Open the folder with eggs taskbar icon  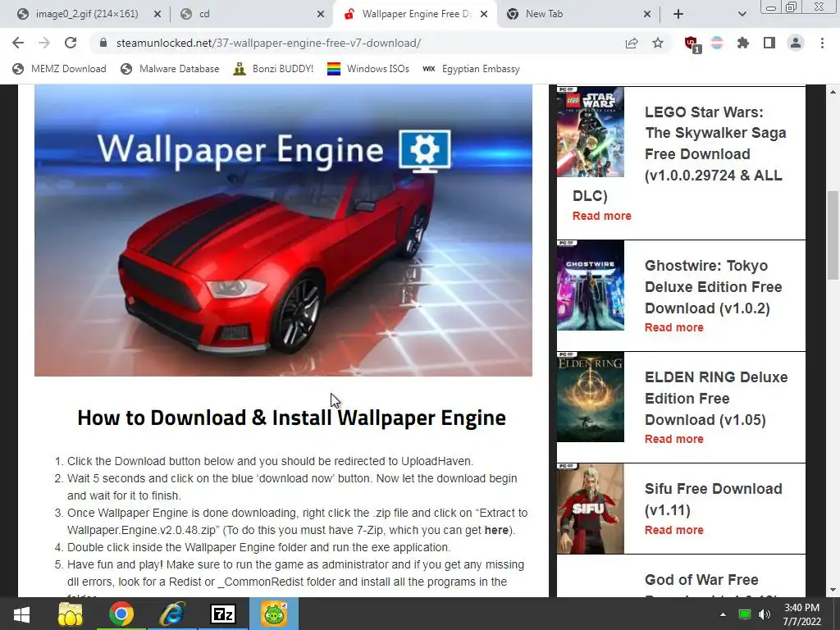click(x=71, y=614)
